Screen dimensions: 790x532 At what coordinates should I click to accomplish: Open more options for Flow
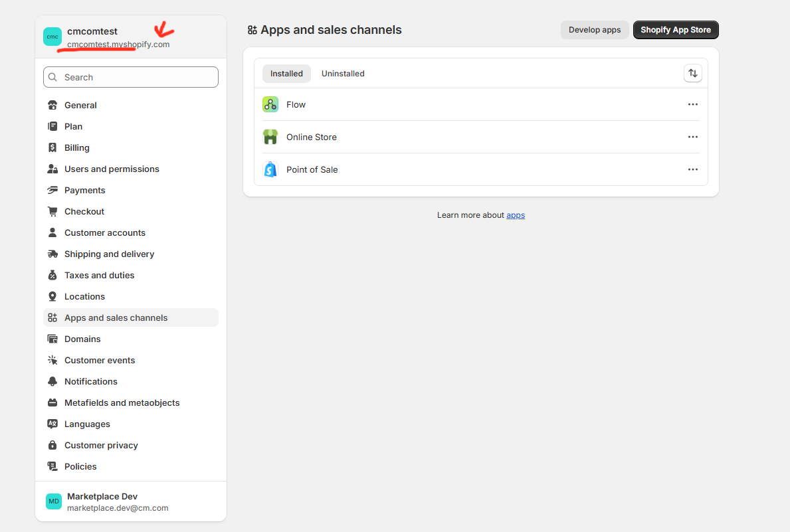pos(692,104)
